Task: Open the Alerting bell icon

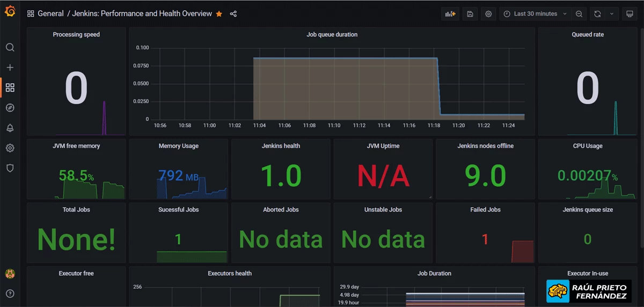Action: click(10, 128)
